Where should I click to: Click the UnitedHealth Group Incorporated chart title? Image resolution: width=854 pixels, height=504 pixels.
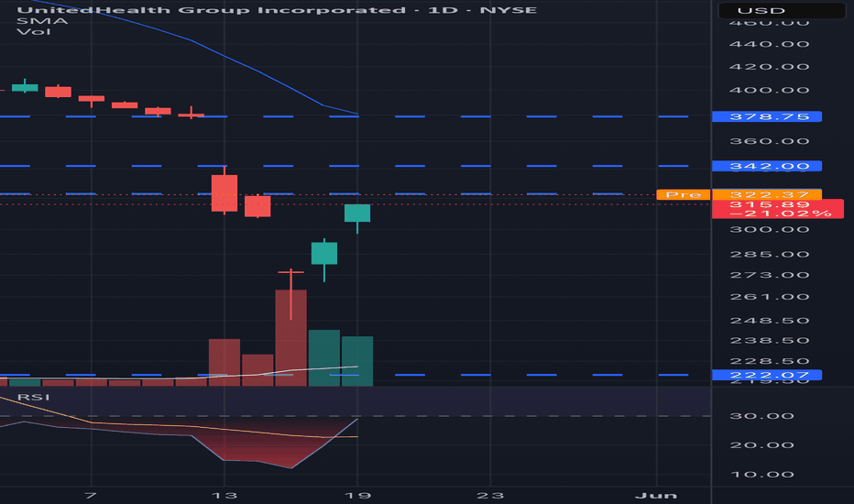point(277,10)
